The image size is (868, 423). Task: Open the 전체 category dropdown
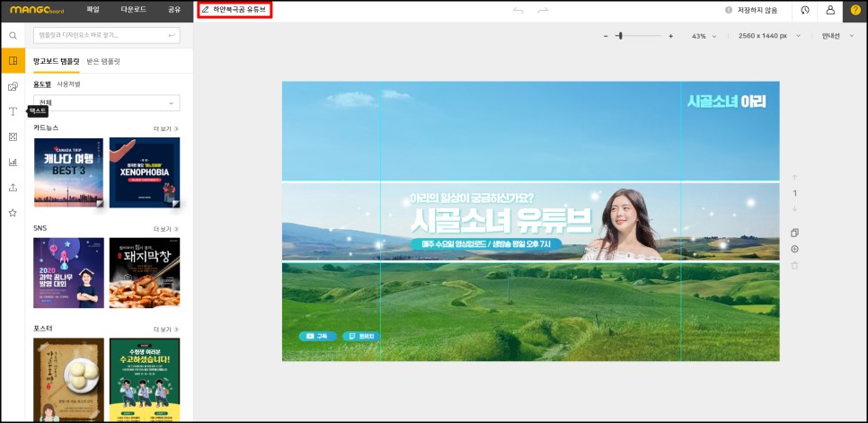[x=107, y=103]
